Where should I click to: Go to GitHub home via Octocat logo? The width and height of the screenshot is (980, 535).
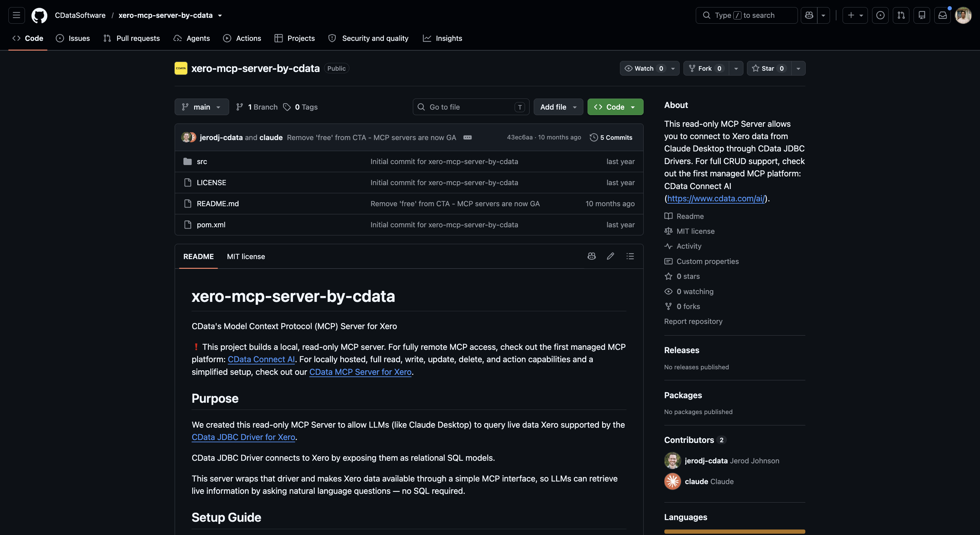pos(39,15)
